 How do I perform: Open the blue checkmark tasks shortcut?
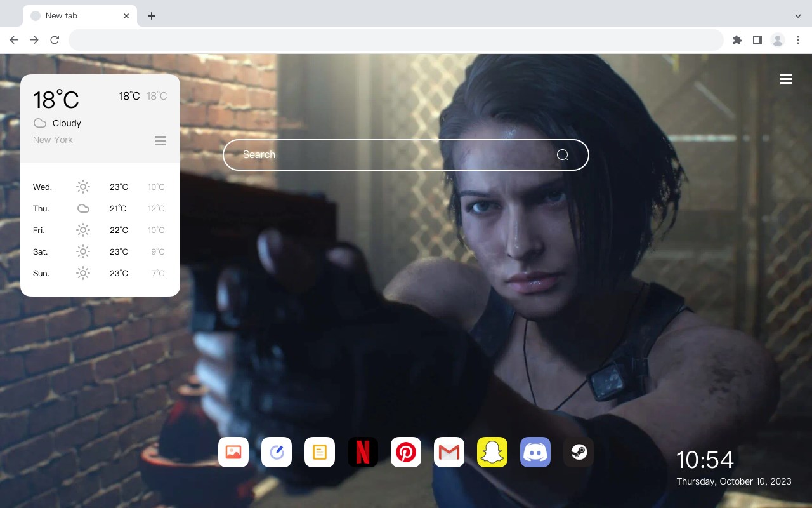(277, 452)
